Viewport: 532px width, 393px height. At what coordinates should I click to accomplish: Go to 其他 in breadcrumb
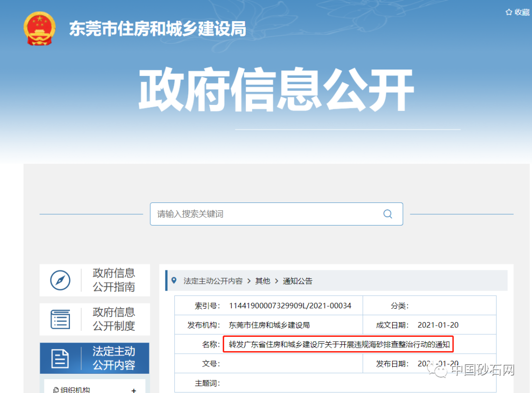[x=263, y=281]
